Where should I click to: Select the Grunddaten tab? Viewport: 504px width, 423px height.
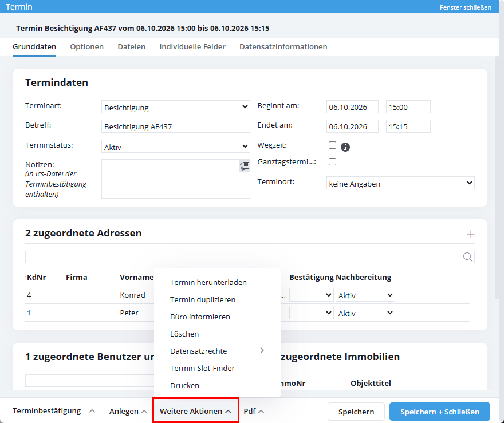(34, 47)
